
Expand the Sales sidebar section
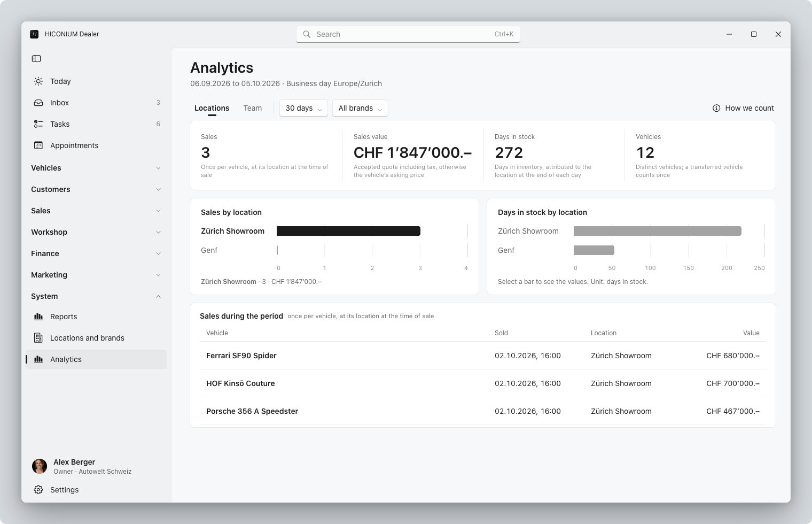coord(96,211)
